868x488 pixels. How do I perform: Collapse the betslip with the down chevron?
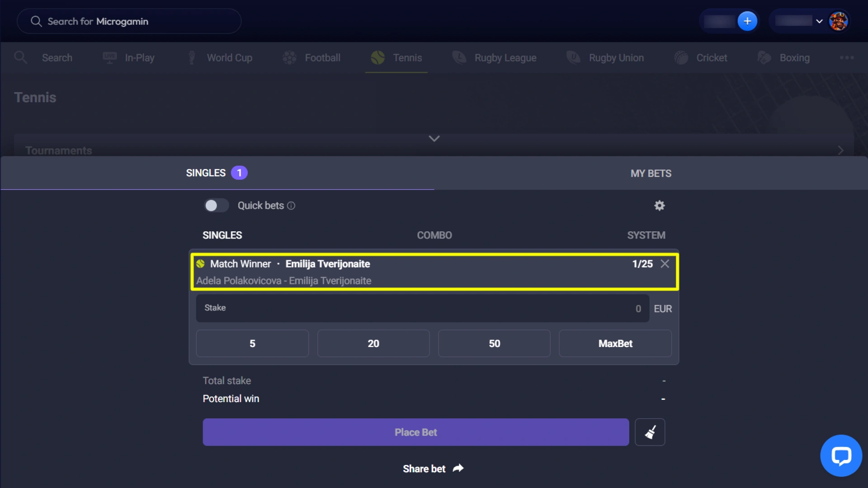[434, 139]
